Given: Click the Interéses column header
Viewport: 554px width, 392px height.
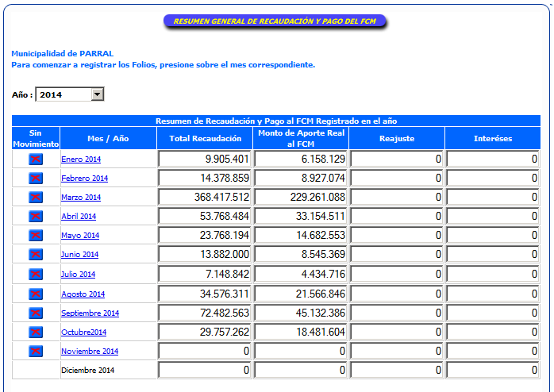Looking at the screenshot, I should [x=493, y=138].
